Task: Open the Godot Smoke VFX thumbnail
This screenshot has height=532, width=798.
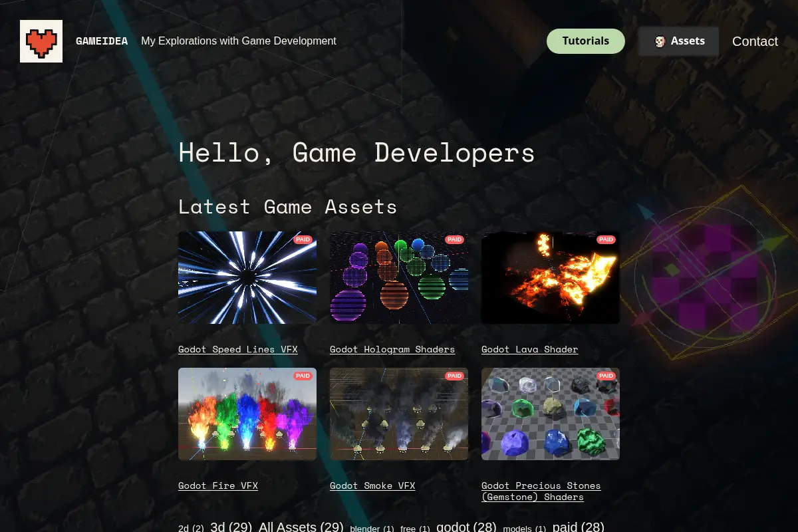Action: pos(399,414)
